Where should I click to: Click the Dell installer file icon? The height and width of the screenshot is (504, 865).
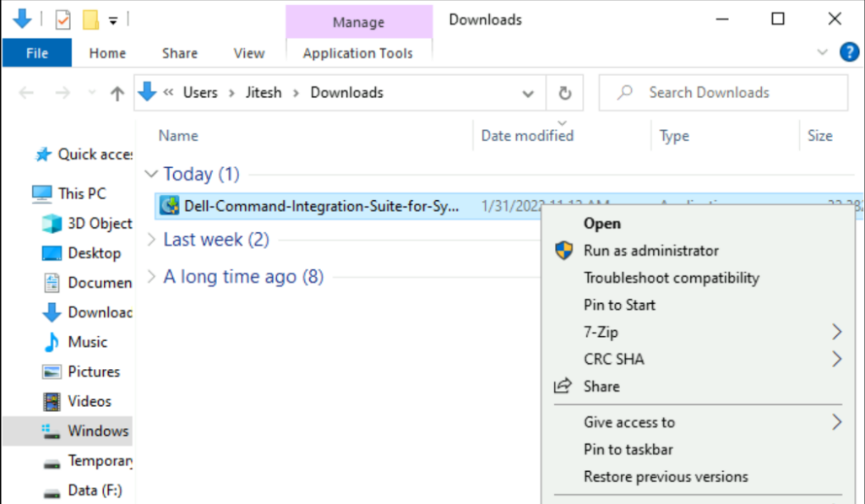click(x=169, y=206)
